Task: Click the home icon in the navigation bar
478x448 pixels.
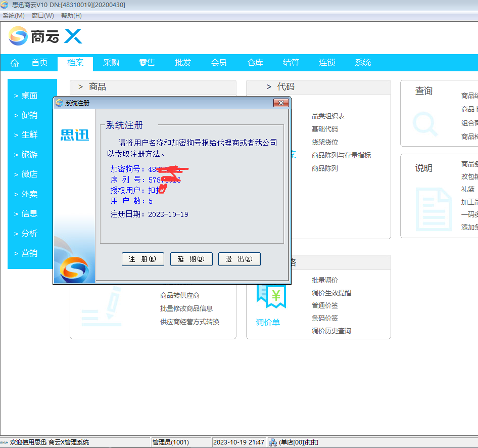Action: 15,63
